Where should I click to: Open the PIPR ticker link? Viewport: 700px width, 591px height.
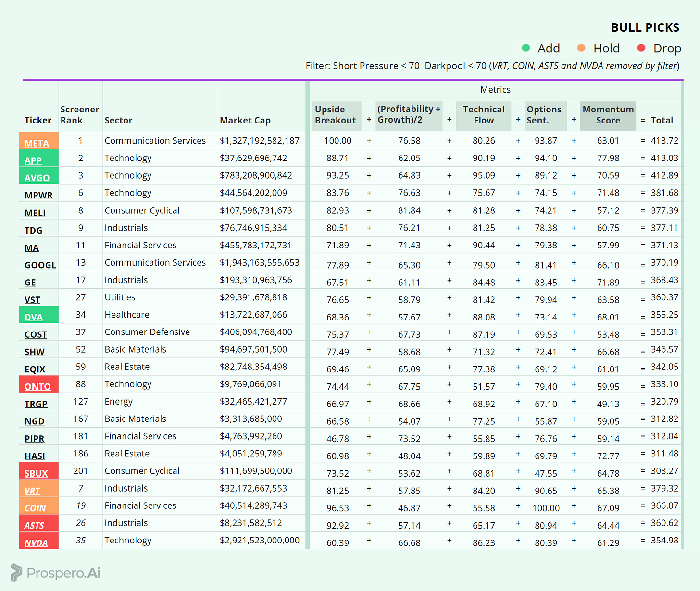pos(34,439)
